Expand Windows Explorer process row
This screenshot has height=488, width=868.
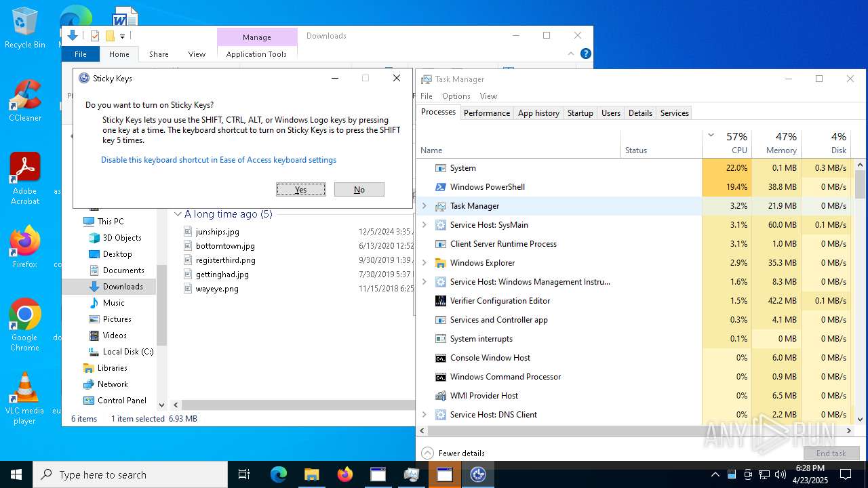click(425, 263)
